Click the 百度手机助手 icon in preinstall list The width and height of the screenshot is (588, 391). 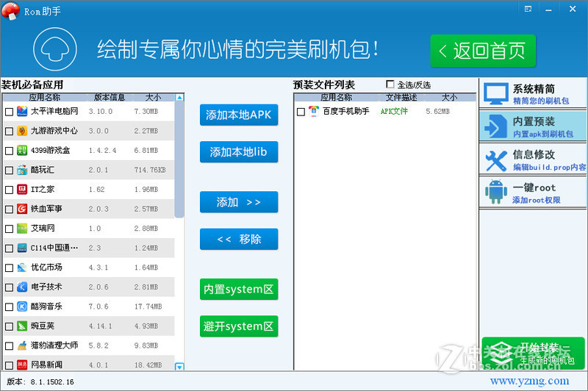click(x=314, y=111)
